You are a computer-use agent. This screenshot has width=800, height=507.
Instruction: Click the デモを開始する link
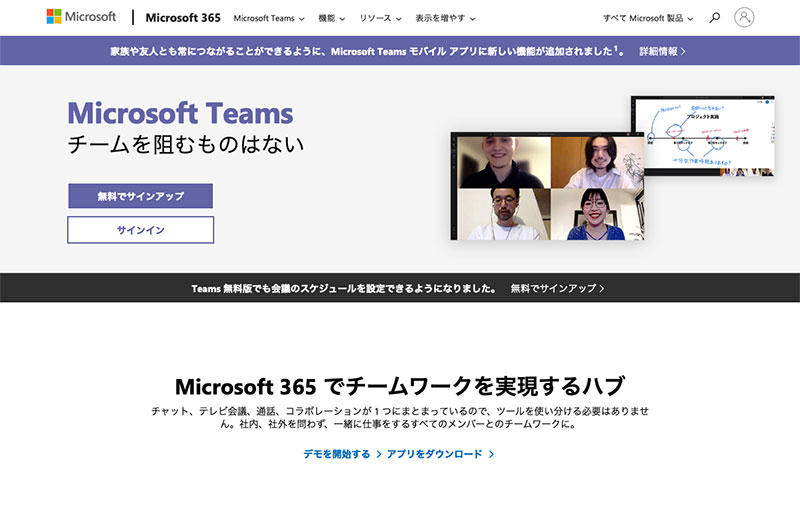(x=343, y=454)
